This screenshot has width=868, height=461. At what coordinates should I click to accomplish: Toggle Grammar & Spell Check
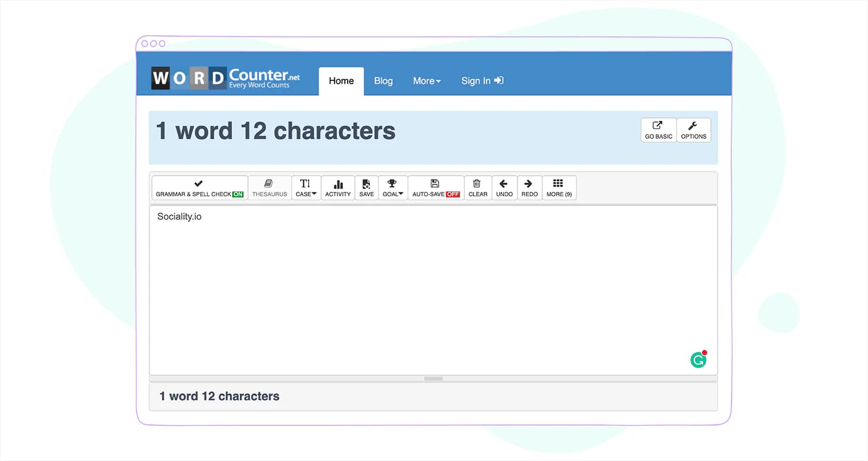coord(200,188)
